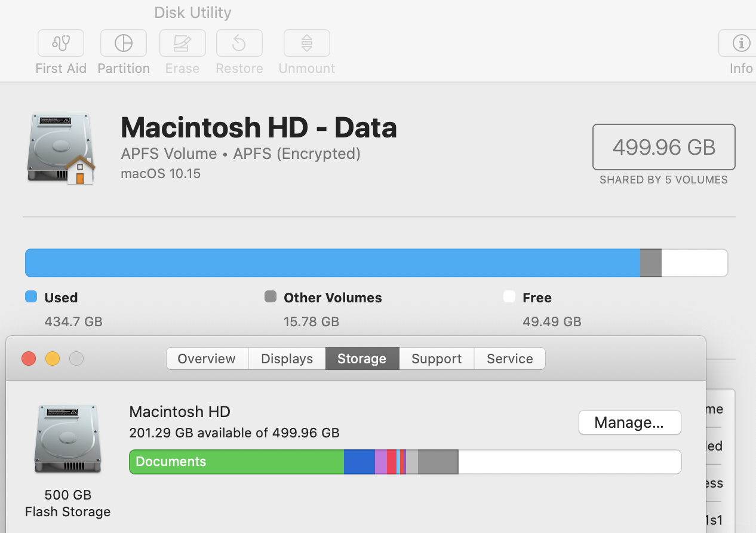Click the macOS 10.15 label
This screenshot has width=756, height=533.
(x=161, y=174)
